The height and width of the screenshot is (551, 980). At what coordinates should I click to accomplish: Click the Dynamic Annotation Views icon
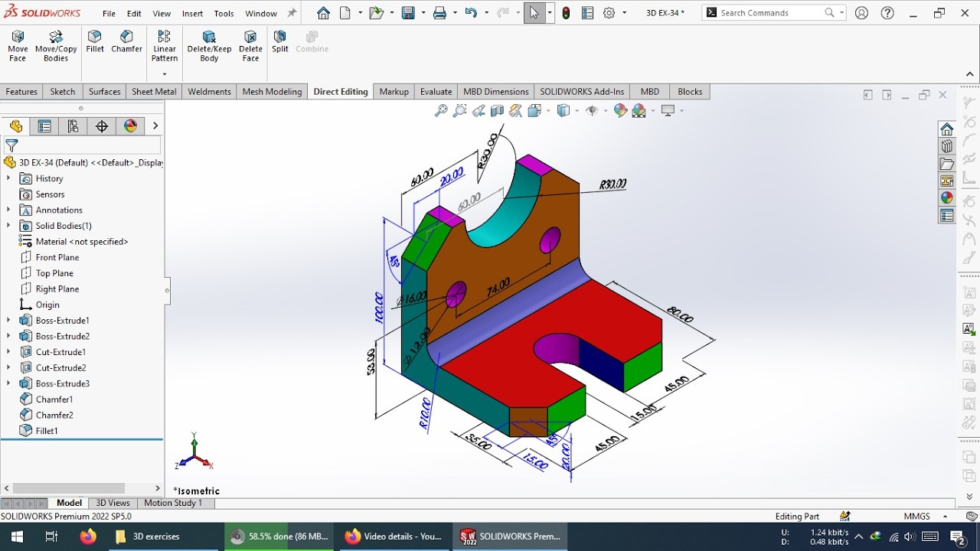click(x=515, y=111)
